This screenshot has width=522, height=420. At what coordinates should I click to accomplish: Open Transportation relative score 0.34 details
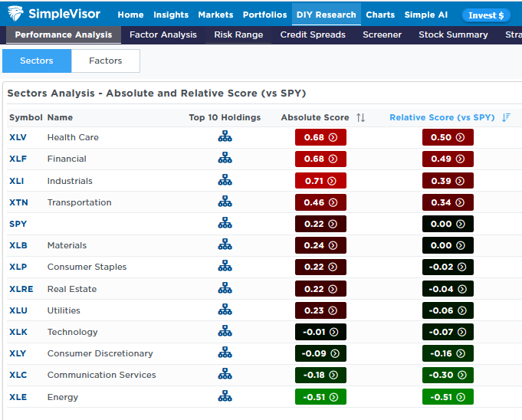(x=448, y=202)
